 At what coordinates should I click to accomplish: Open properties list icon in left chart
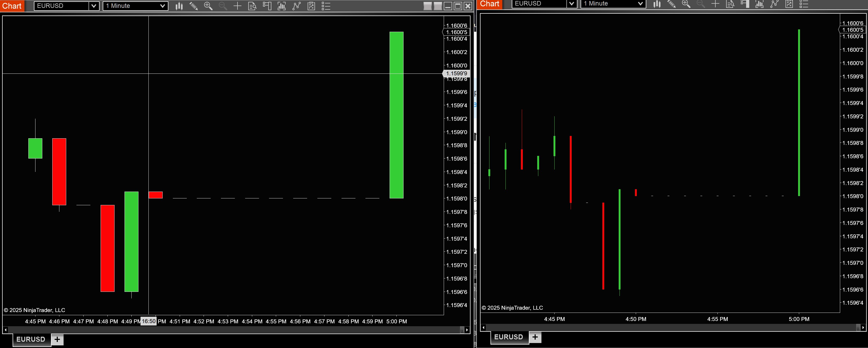[326, 6]
